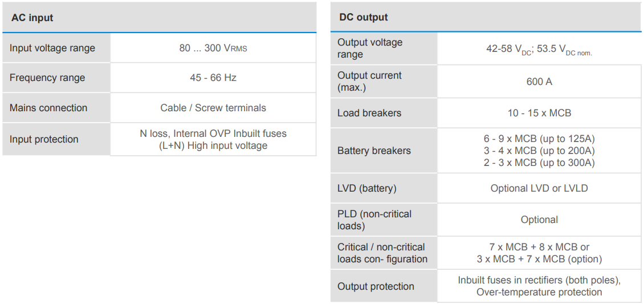Click the 10 - 15 x MCB value
This screenshot has width=644, height=304.
tap(539, 113)
